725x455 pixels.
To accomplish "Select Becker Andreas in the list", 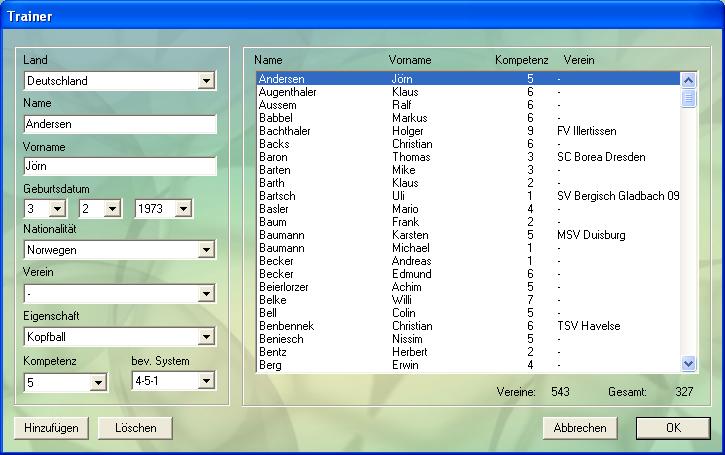I will pos(468,261).
